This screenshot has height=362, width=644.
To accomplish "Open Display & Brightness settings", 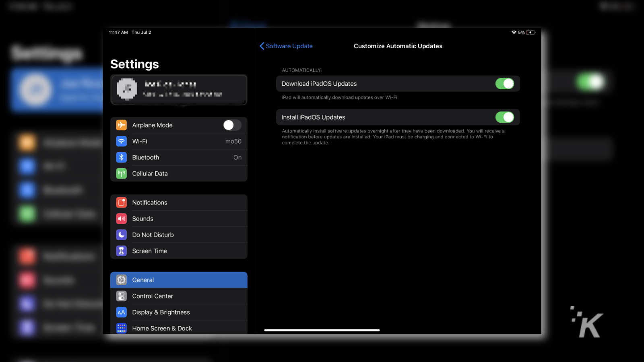I will 179,312.
